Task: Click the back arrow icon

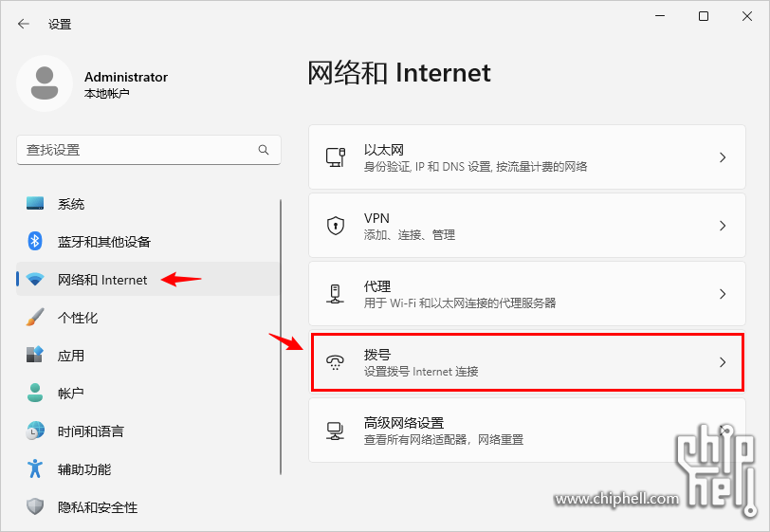Action: 23,24
